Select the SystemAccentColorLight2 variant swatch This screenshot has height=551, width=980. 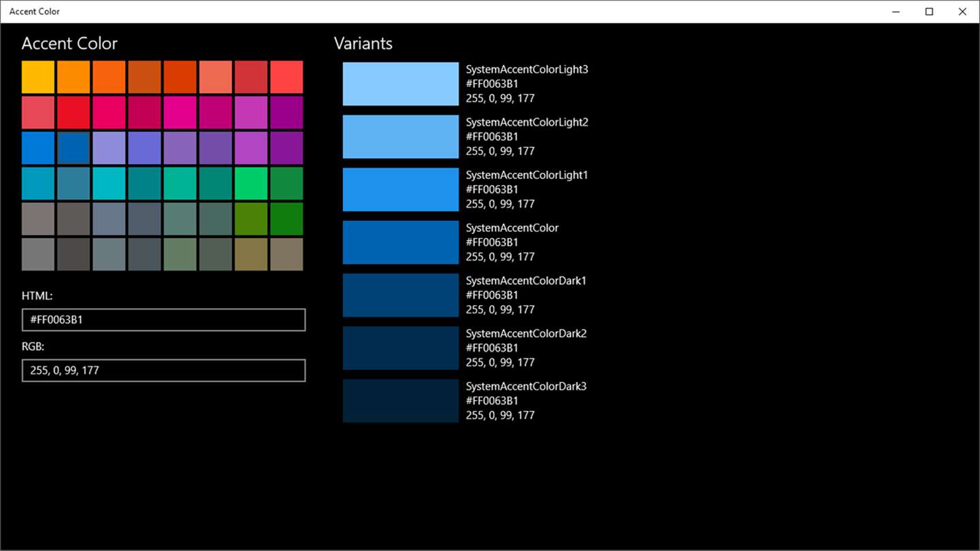(401, 137)
